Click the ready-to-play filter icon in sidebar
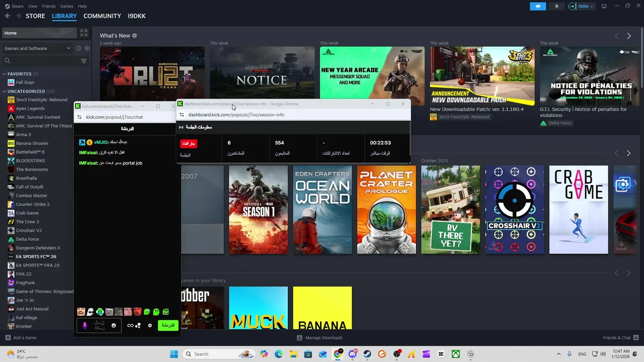Image resolution: width=644 pixels, height=362 pixels. 87,48
